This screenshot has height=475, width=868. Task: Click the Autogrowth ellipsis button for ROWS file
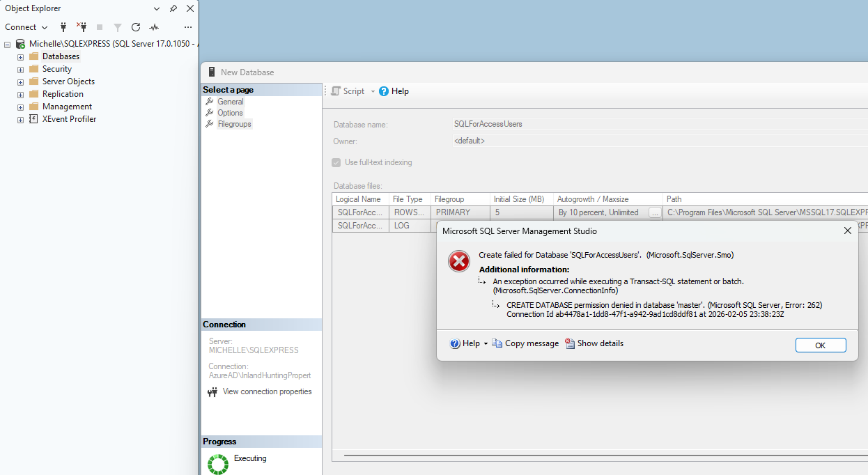(654, 212)
